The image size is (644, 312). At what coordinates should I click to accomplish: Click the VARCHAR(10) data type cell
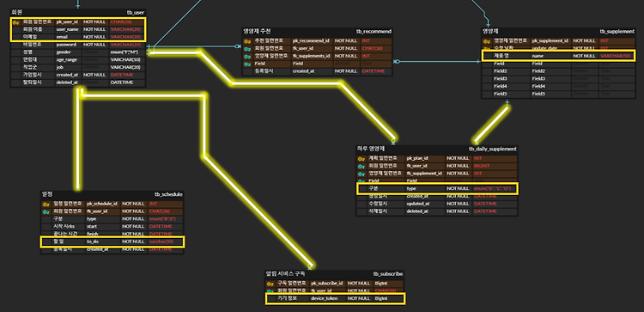click(x=127, y=59)
